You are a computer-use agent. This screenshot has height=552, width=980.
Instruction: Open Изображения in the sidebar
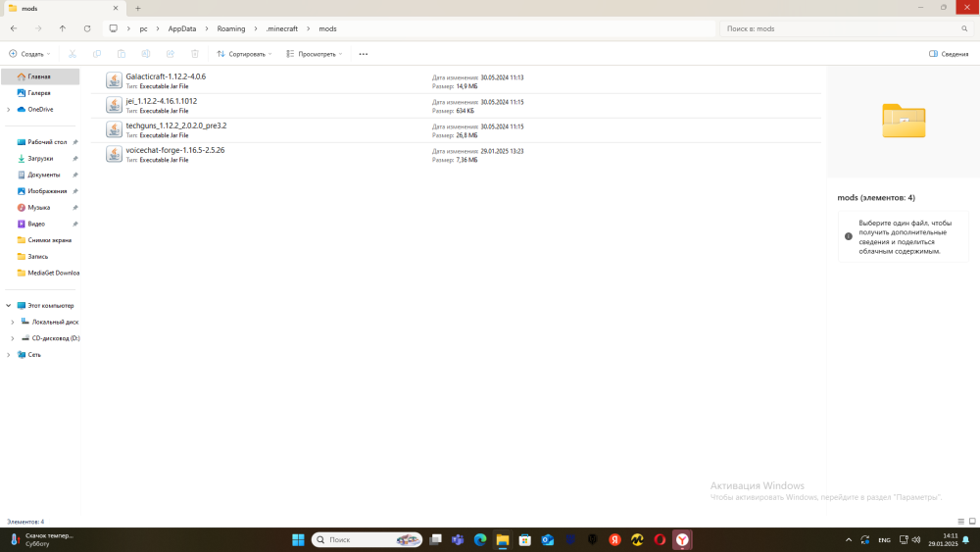[x=41, y=190]
